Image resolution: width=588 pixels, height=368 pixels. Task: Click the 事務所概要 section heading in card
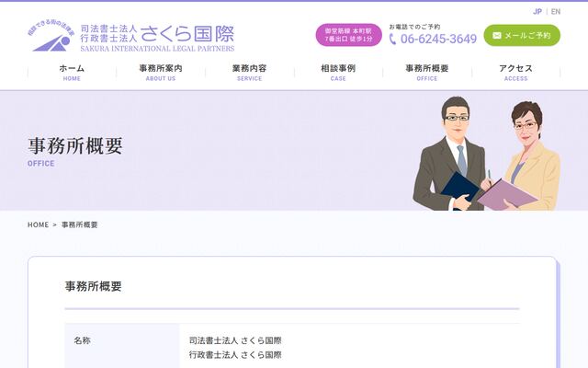(x=94, y=286)
